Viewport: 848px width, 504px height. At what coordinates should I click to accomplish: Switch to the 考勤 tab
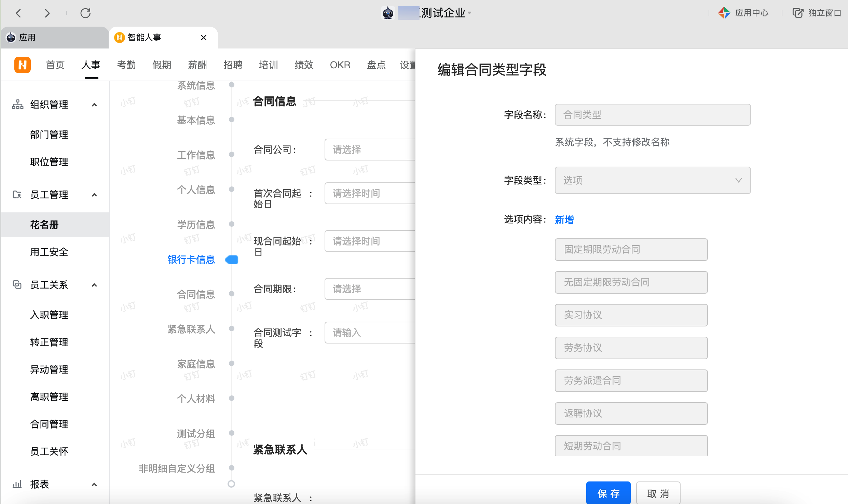click(x=126, y=65)
